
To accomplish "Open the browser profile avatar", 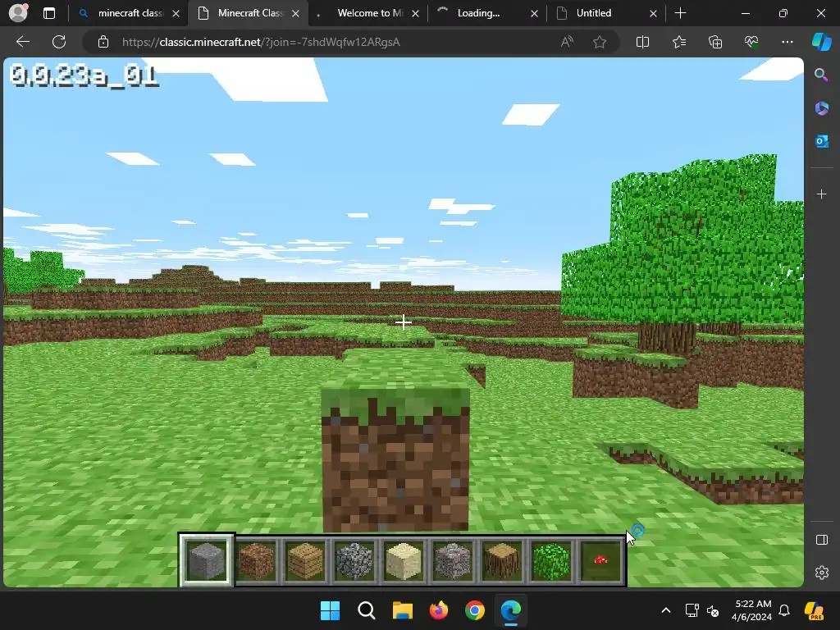I will (x=18, y=13).
